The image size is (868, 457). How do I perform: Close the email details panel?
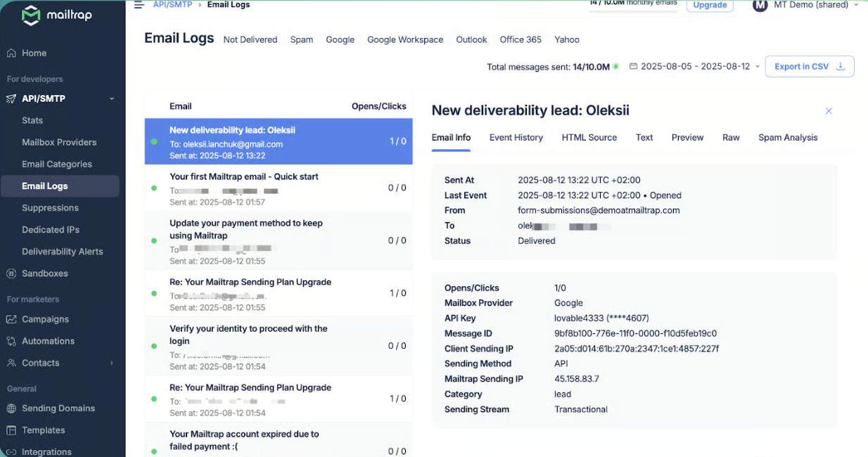pos(829,111)
